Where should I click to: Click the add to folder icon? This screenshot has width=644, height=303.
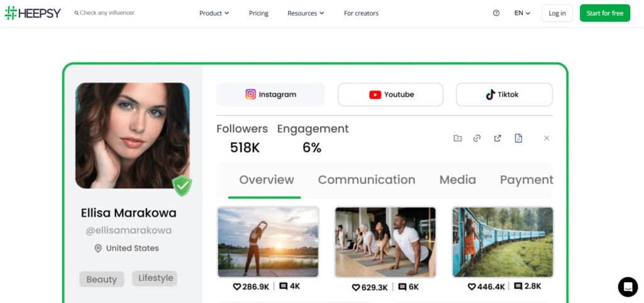coord(458,138)
